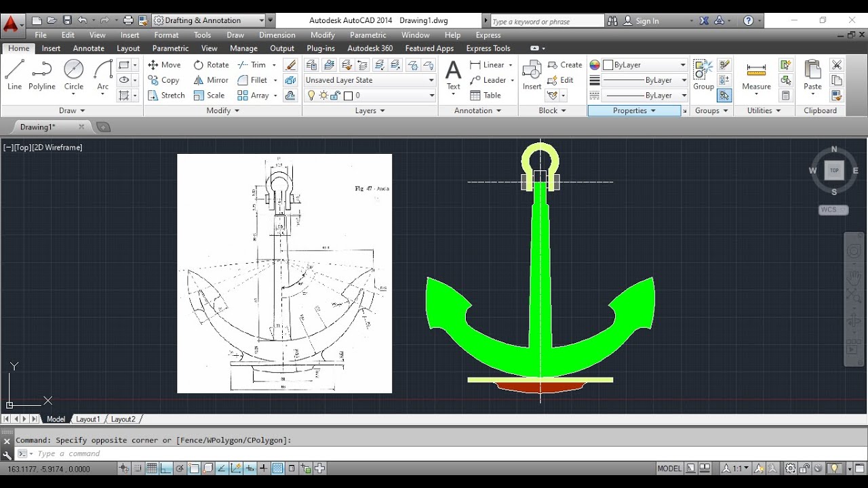The height and width of the screenshot is (488, 868).
Task: Click the Leader annotation button
Action: (488, 80)
